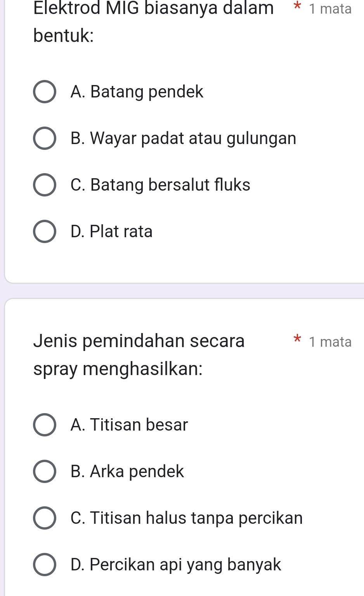Choose the B. Wayar padat atau gulungan radio circle

coord(45,138)
